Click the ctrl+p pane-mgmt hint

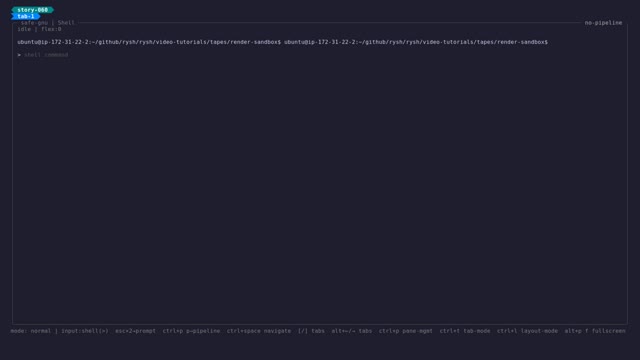[406, 331]
